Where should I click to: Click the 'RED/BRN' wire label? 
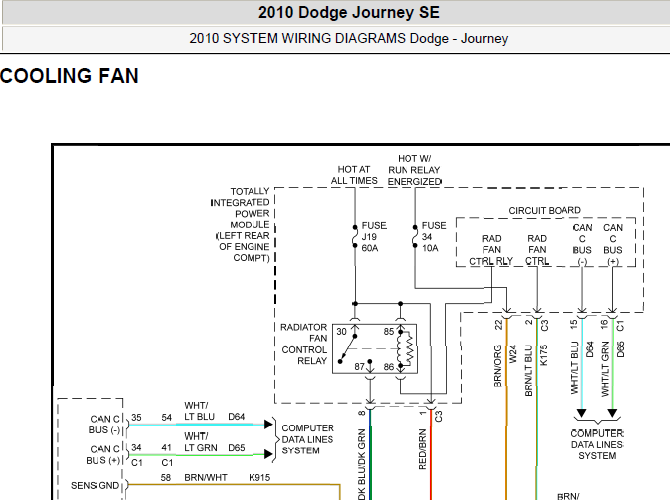coord(423,449)
